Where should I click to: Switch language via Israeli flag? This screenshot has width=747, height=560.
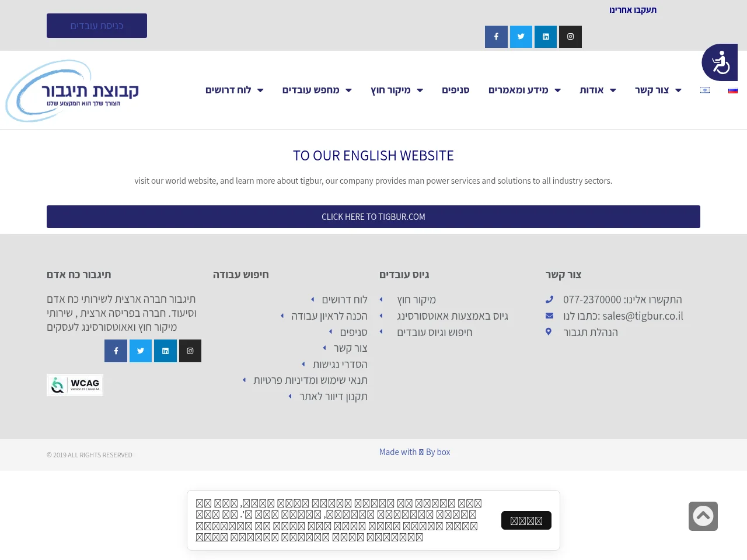click(705, 90)
